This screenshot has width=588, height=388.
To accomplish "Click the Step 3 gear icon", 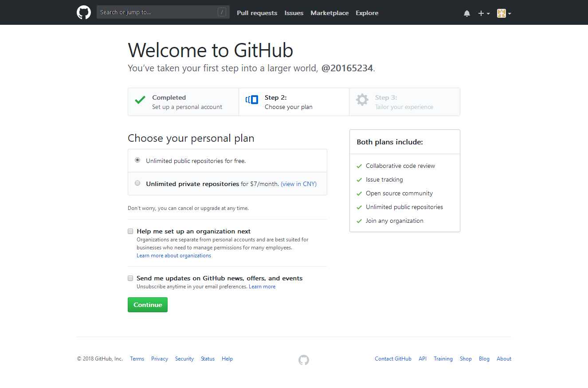I will pyautogui.click(x=362, y=100).
